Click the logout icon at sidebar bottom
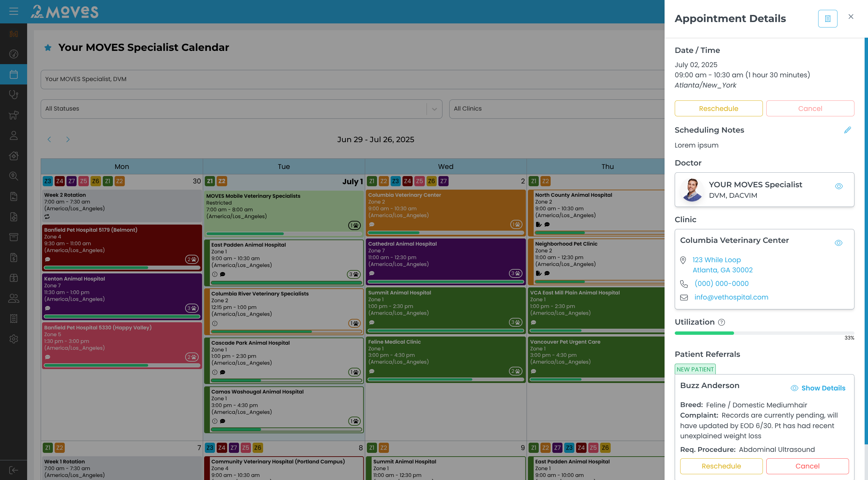 click(14, 470)
